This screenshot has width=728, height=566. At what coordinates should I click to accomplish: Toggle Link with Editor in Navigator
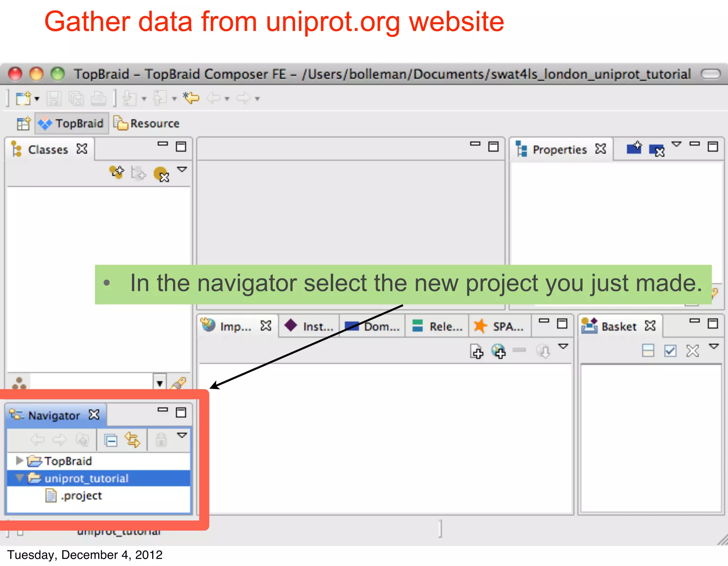[133, 440]
